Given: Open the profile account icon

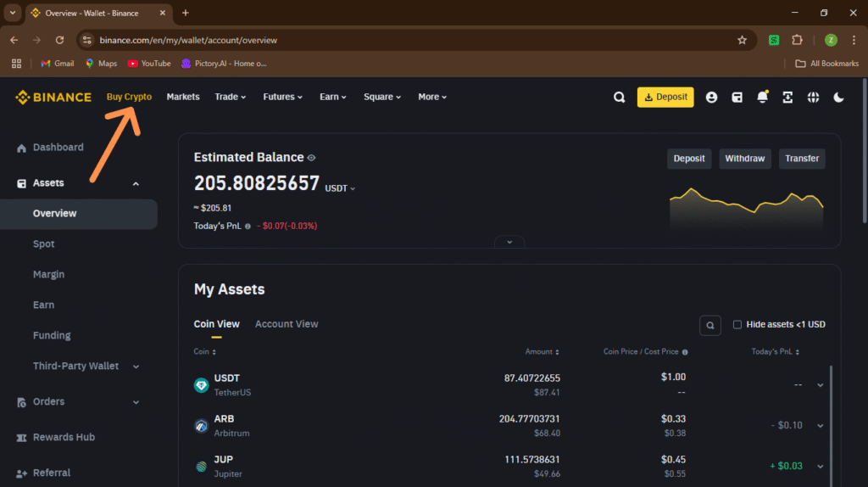Looking at the screenshot, I should click(711, 98).
